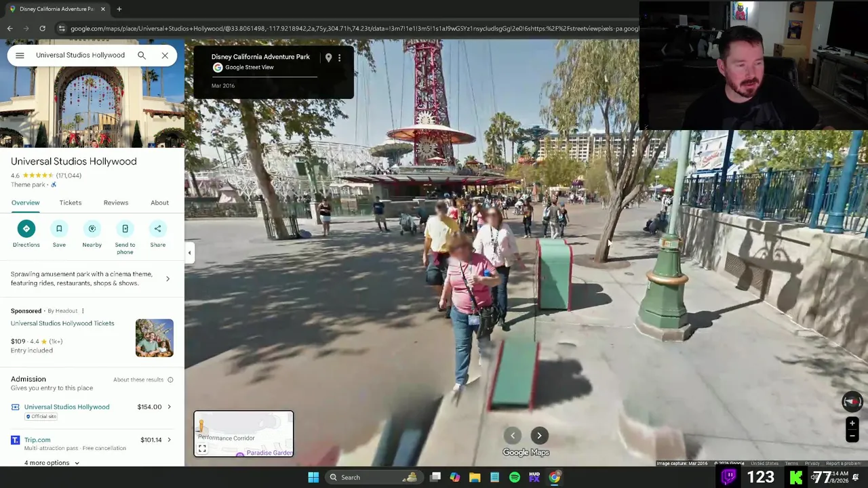
Task: Open the Sponsored options three-dot menu
Action: tap(83, 311)
